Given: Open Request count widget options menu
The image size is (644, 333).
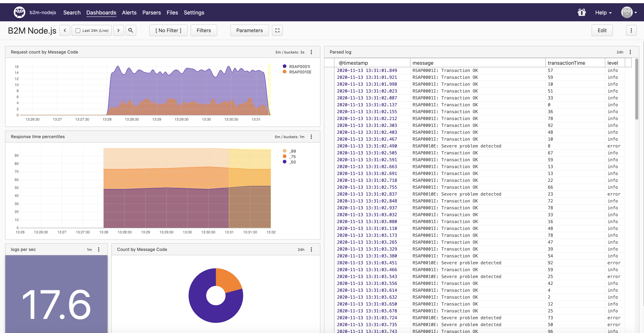Looking at the screenshot, I should (311, 52).
